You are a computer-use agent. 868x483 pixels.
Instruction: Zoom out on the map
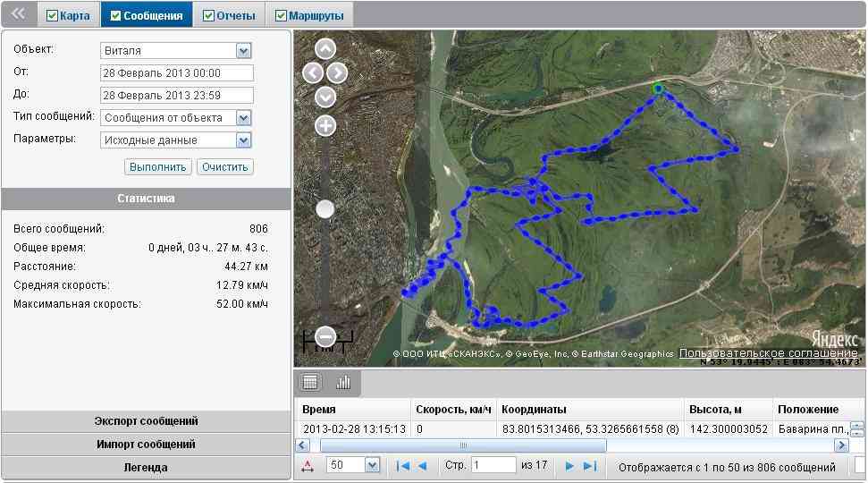(325, 337)
